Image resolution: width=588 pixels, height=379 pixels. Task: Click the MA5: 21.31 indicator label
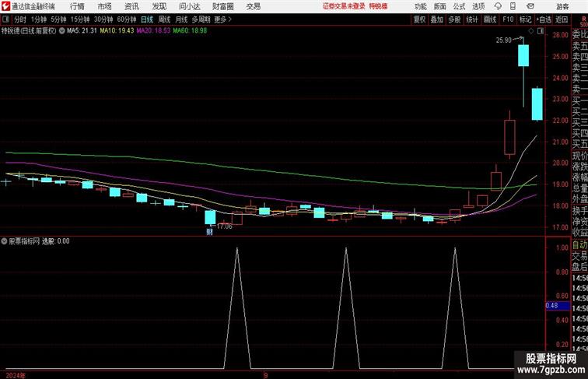(82, 31)
